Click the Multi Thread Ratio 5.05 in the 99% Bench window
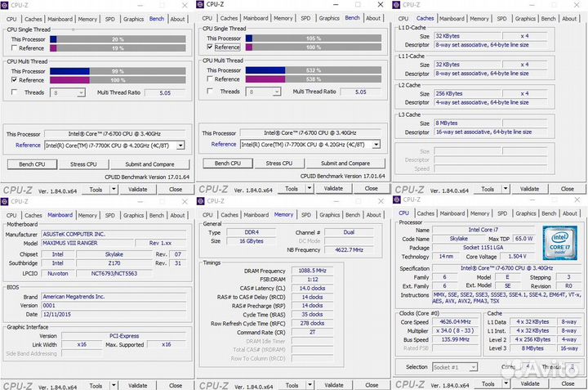The height and width of the screenshot is (390, 588). coord(165,92)
